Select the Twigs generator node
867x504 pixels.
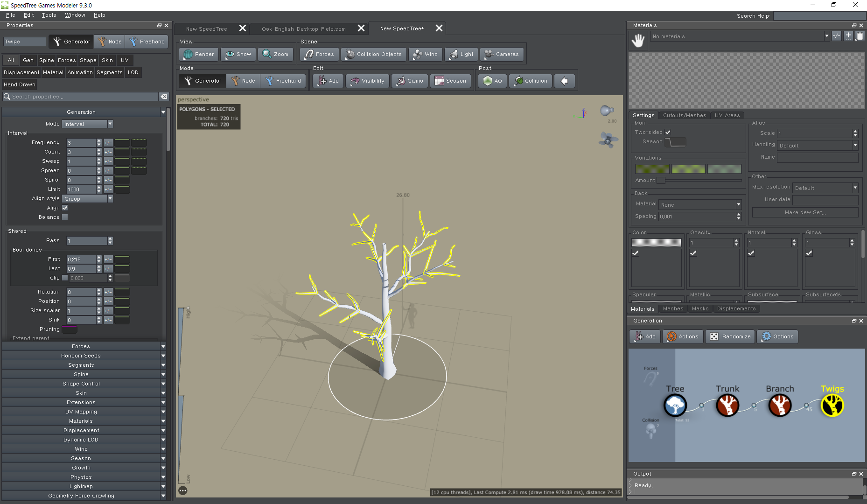[x=832, y=405]
